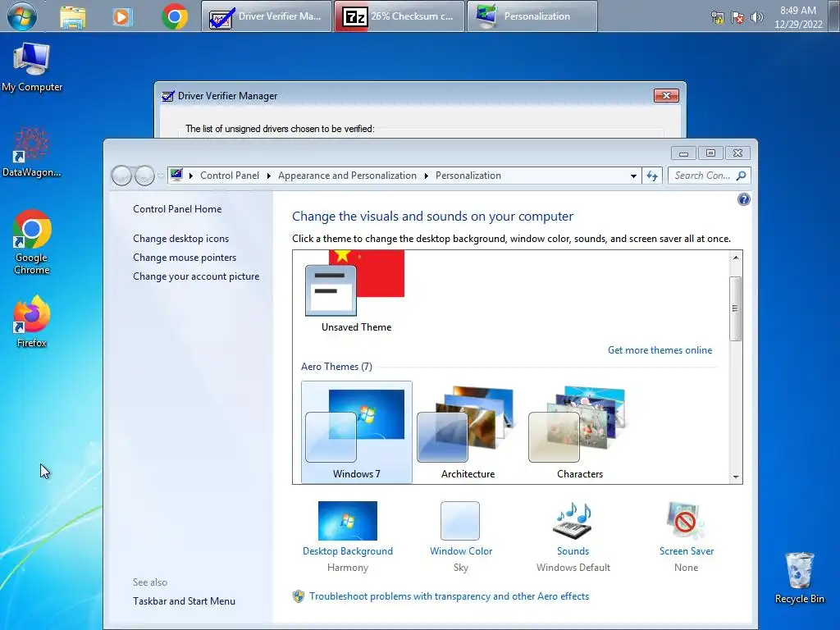Viewport: 840px width, 630px height.
Task: Click Appearance and Personalization breadcrumb
Action: [x=347, y=176]
